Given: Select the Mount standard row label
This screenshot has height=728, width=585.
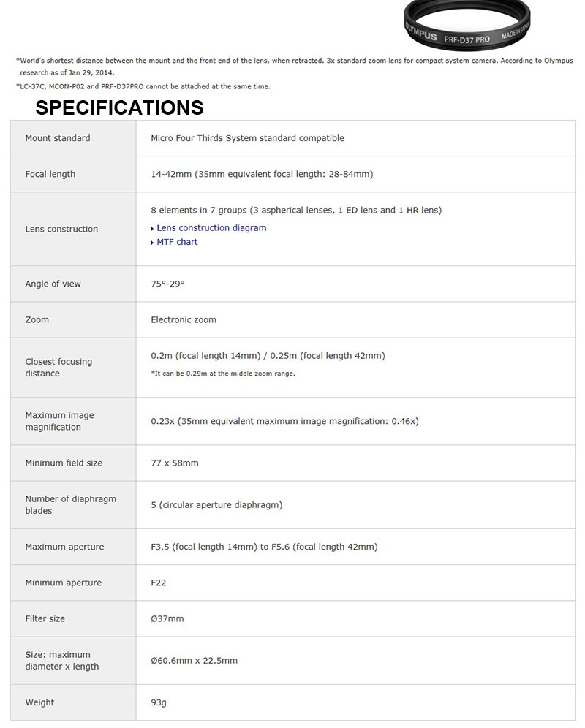Looking at the screenshot, I should point(58,138).
